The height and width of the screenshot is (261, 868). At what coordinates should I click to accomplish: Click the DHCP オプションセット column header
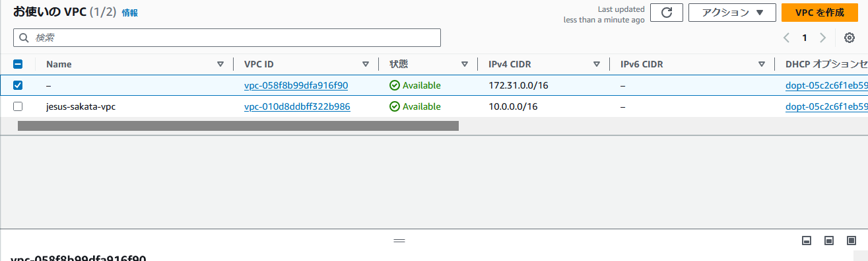click(826, 64)
